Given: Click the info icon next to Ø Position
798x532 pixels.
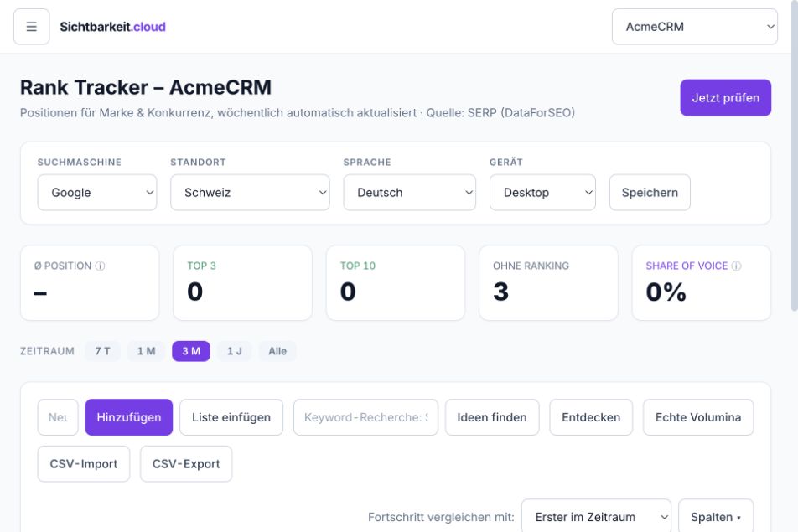Looking at the screenshot, I should [x=101, y=266].
